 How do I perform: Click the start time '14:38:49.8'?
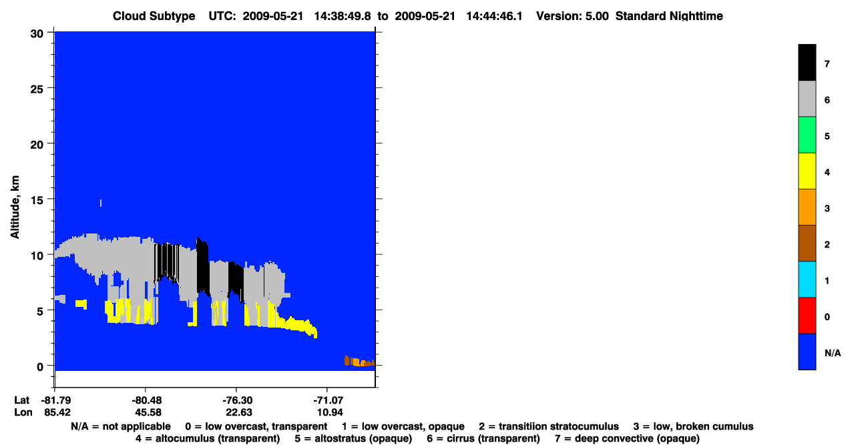click(341, 16)
